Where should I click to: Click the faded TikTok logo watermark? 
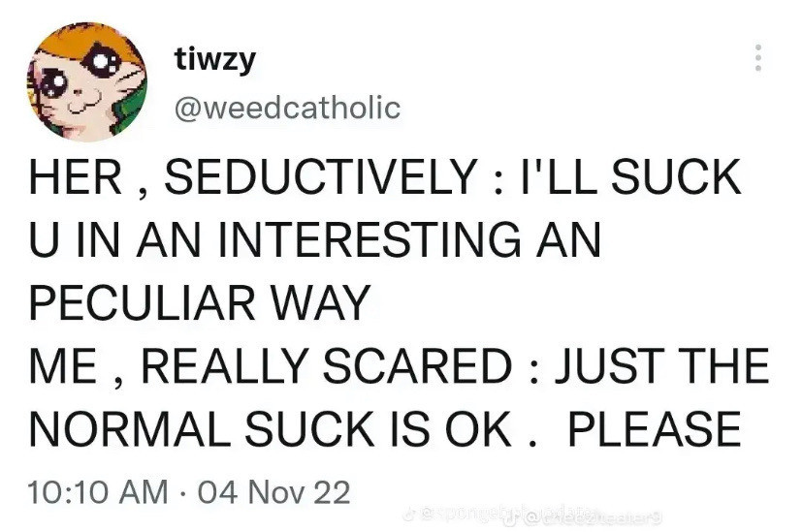(408, 514)
